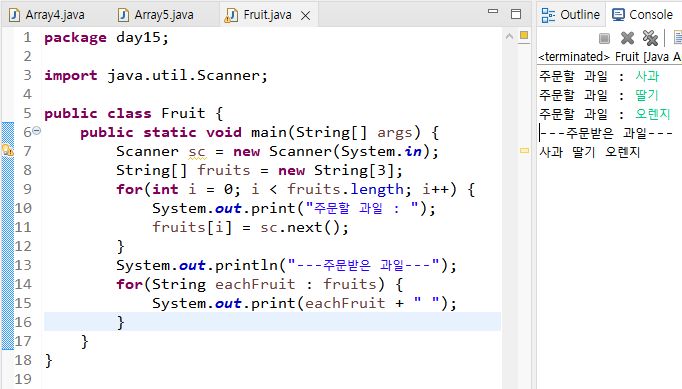Switch to the Array4.java editor tab
The width and height of the screenshot is (682, 389).
pos(47,15)
